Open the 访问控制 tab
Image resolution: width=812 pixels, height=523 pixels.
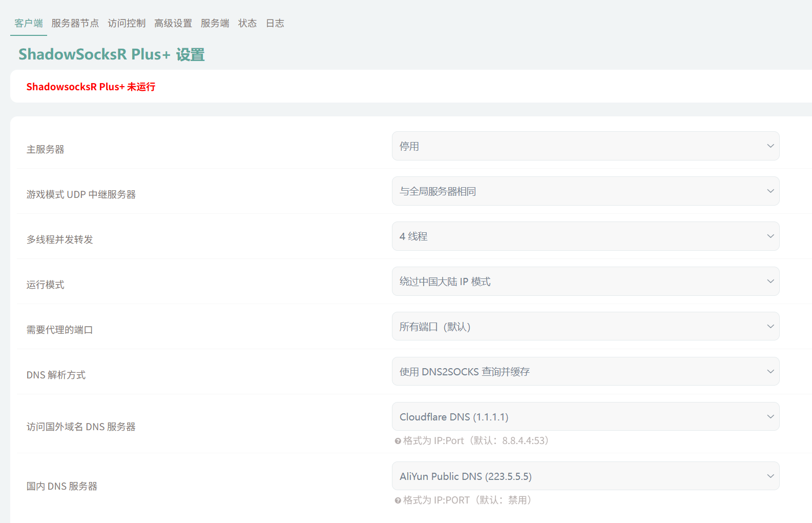(x=127, y=23)
